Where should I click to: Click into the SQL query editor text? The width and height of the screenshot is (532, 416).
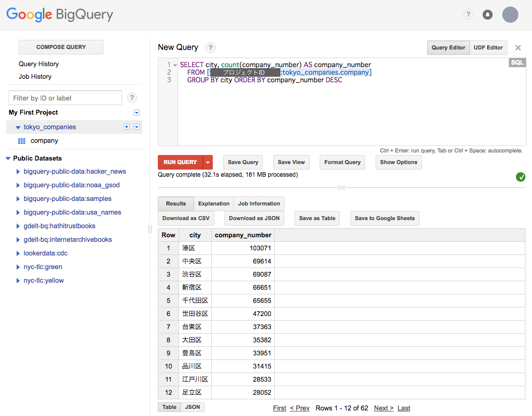pyautogui.click(x=351, y=102)
